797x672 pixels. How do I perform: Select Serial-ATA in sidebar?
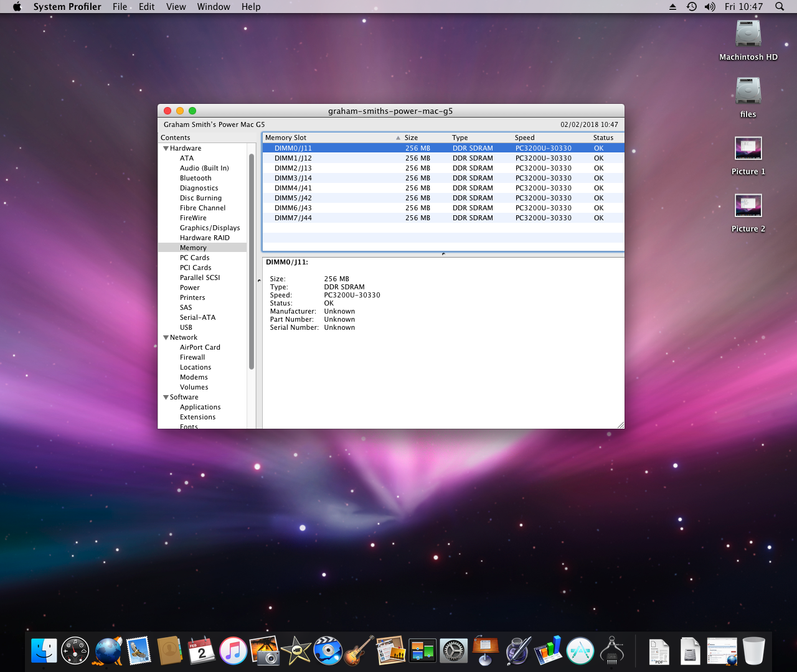click(x=197, y=318)
